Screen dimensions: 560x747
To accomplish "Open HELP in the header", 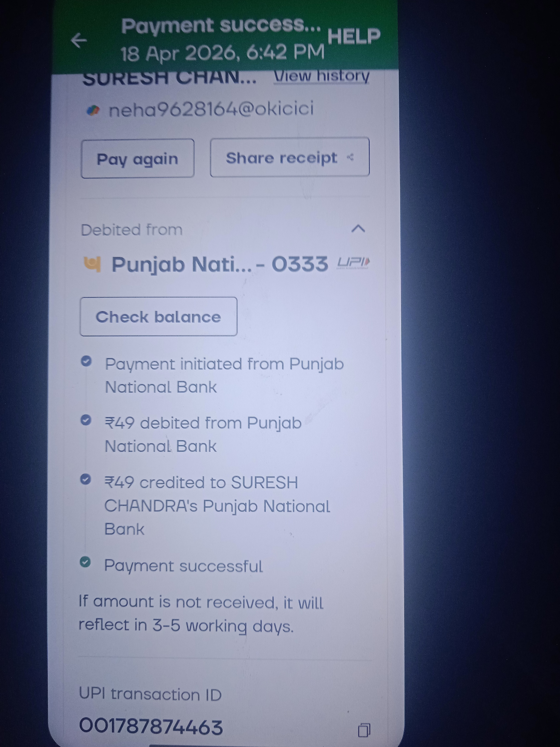I will coord(354,36).
